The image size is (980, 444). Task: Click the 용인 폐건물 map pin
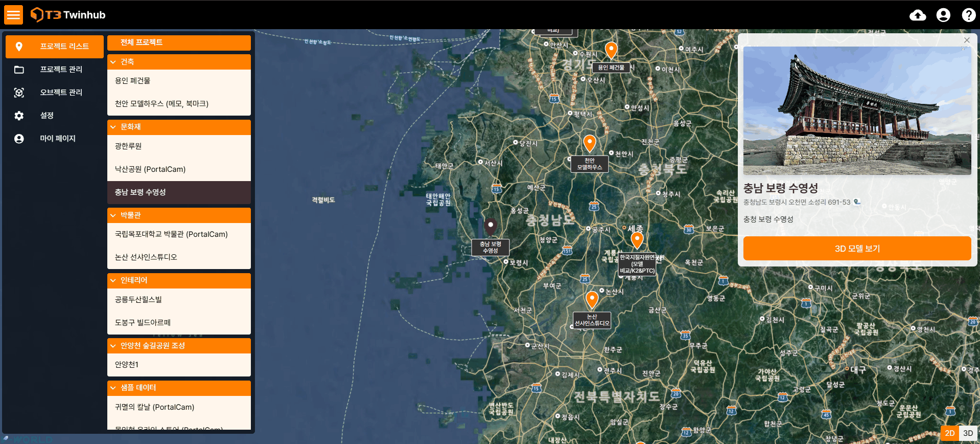(611, 50)
